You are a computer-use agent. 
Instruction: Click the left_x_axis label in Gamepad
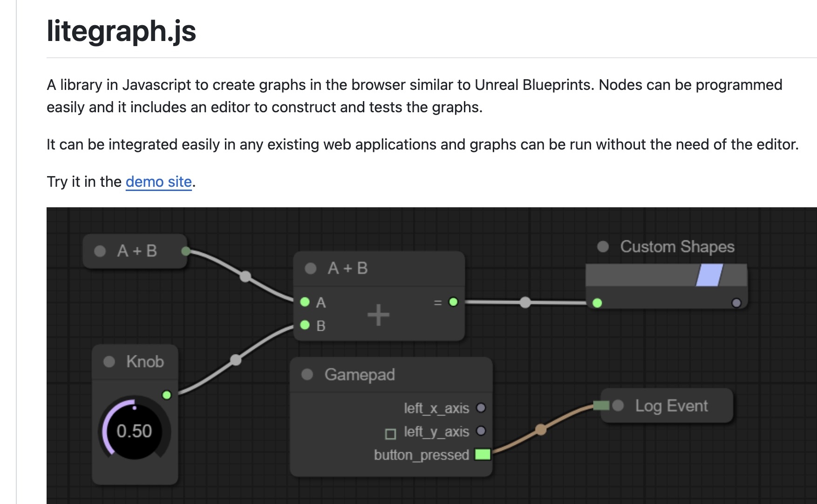pos(436,409)
